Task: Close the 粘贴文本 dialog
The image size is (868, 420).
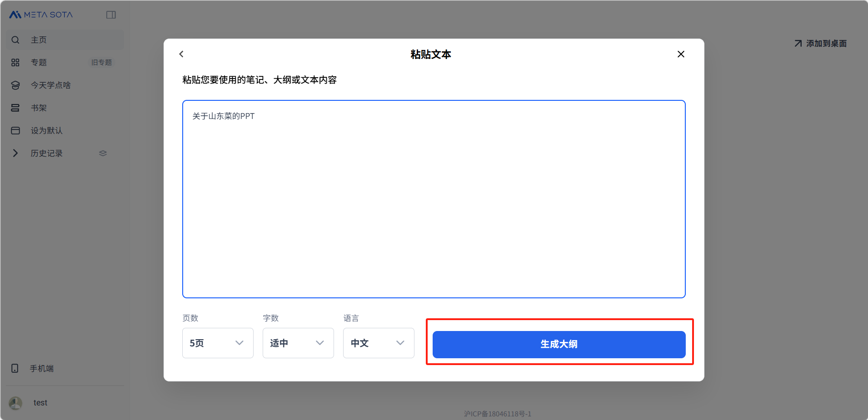Action: click(680, 54)
